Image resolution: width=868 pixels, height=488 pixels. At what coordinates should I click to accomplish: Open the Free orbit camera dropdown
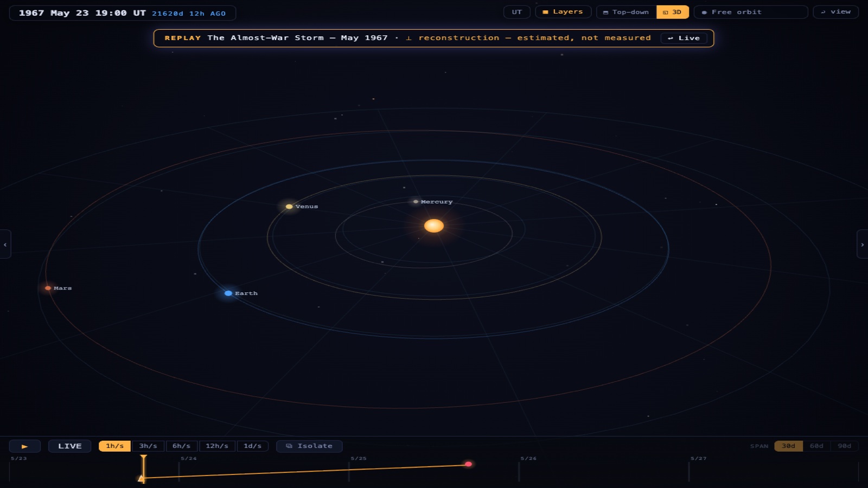pos(751,12)
